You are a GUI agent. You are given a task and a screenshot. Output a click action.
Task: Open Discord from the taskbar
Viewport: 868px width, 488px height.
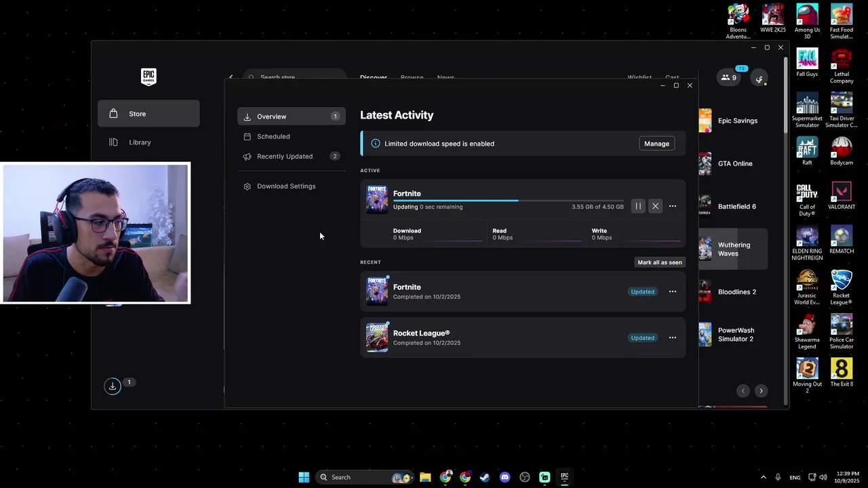pos(505,477)
